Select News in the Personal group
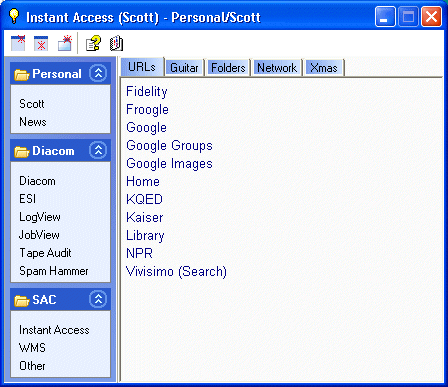 [x=33, y=122]
